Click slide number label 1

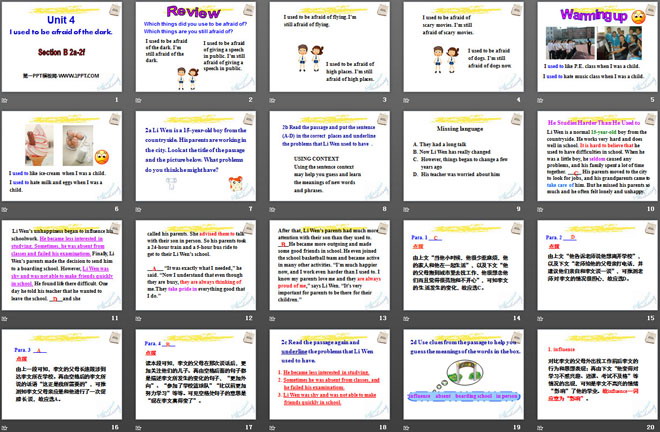[117, 100]
